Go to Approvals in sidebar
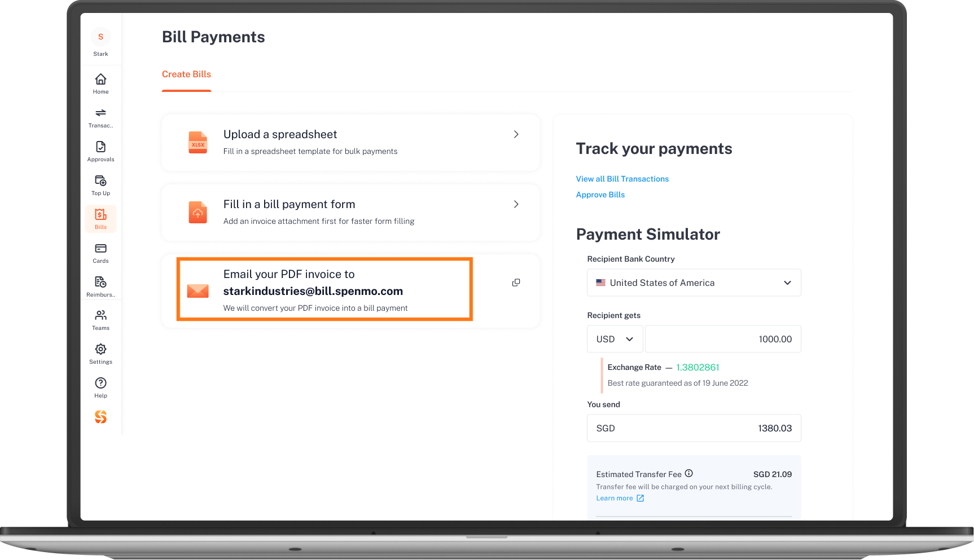 tap(100, 151)
